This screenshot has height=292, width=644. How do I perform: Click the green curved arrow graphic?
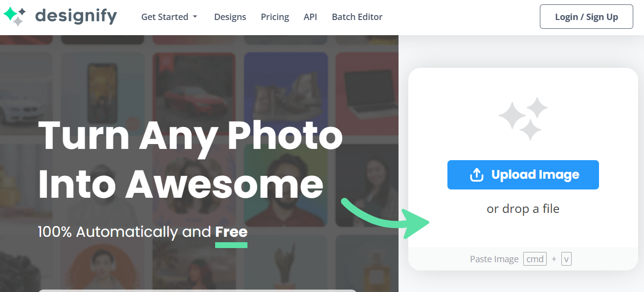coord(385,217)
